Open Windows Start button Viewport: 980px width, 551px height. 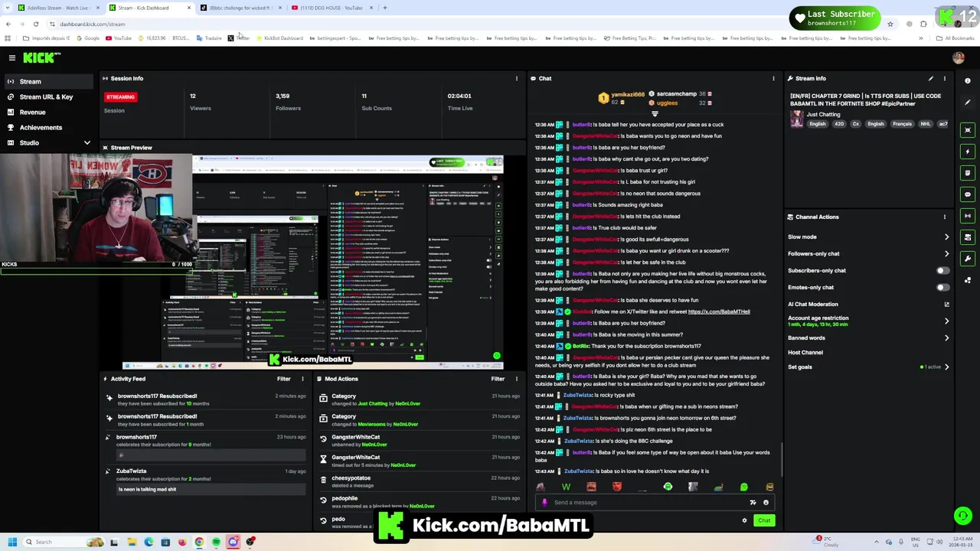pyautogui.click(x=11, y=542)
